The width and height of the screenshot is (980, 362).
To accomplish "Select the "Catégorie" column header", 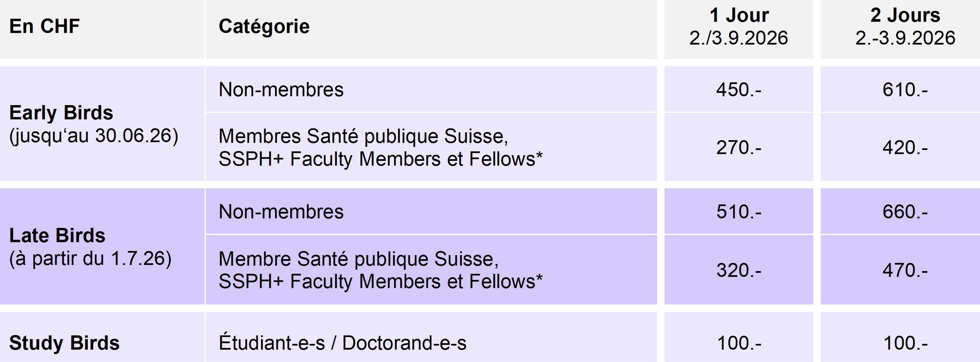I will click(264, 27).
